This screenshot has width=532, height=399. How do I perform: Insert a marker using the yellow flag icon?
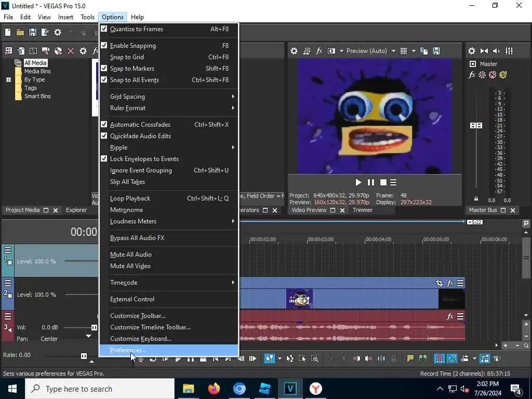410,358
